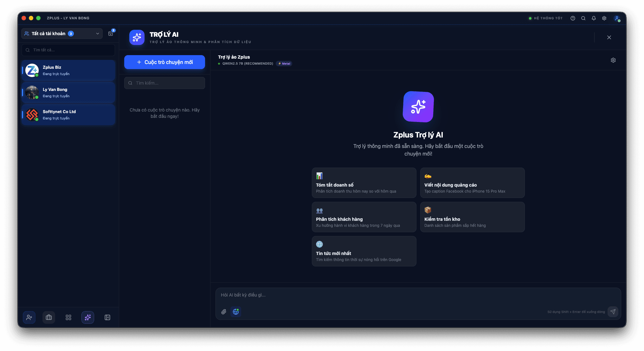Open archive inbox icon with badge 3
Image resolution: width=644 pixels, height=351 pixels.
click(x=111, y=34)
